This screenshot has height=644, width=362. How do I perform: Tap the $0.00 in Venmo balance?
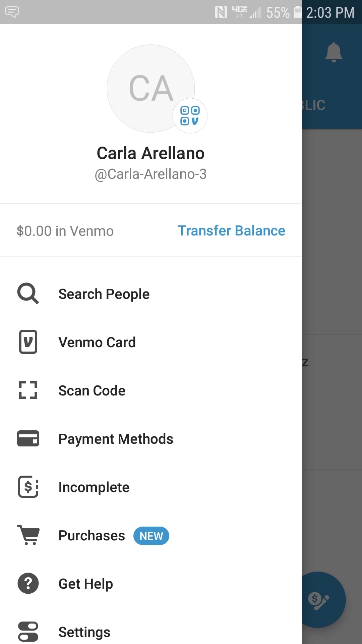click(x=65, y=231)
